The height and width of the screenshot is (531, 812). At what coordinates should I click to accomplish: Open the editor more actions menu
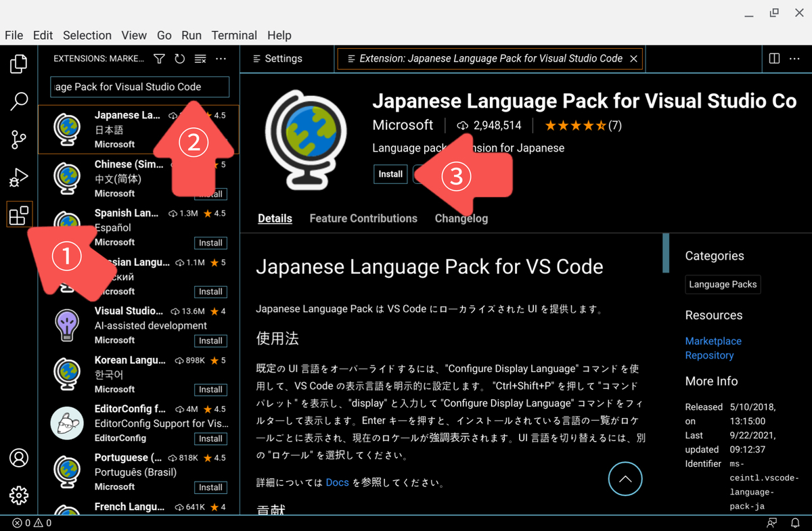796,59
